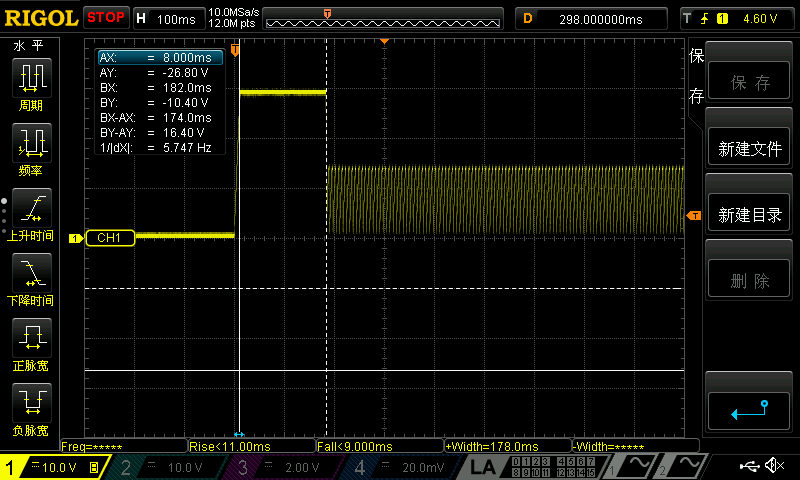Click the 删除 delete button
Viewport: 800px width, 480px height.
pos(749,280)
